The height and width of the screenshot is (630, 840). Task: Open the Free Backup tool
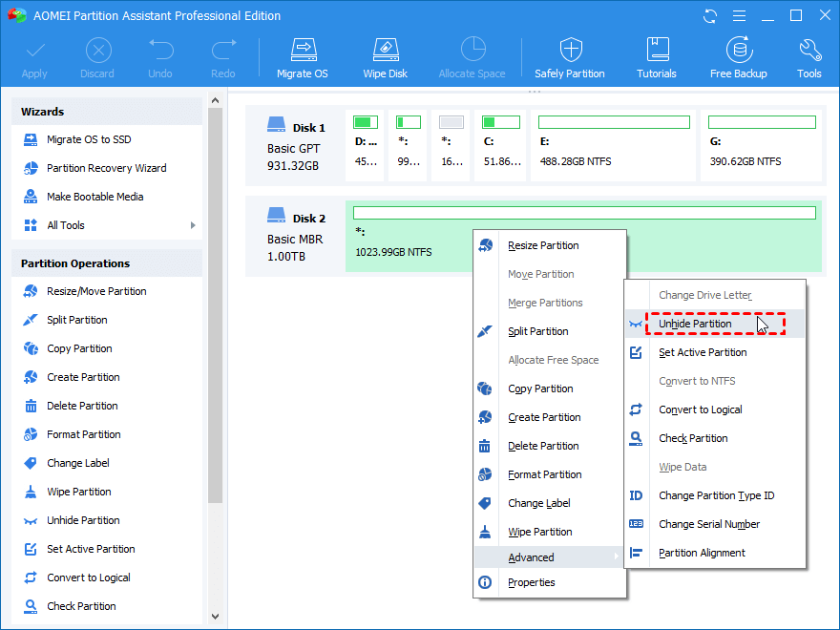point(738,51)
